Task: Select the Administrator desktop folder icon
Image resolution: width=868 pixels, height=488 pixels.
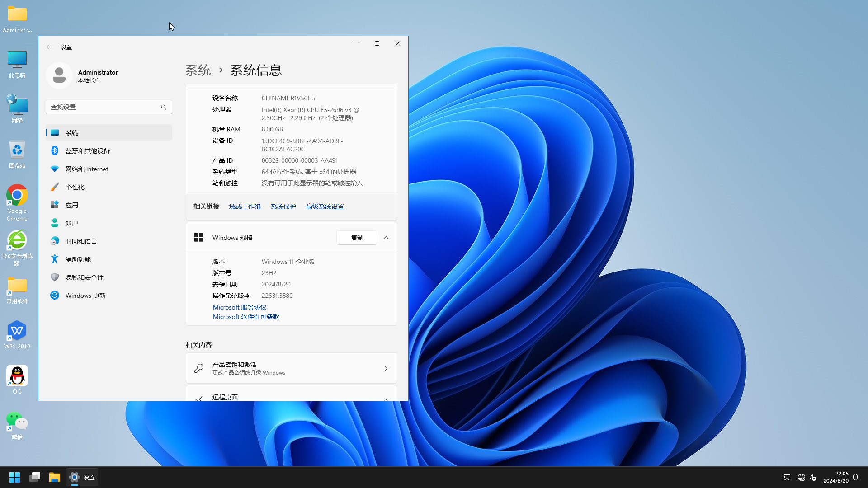Action: point(17,19)
